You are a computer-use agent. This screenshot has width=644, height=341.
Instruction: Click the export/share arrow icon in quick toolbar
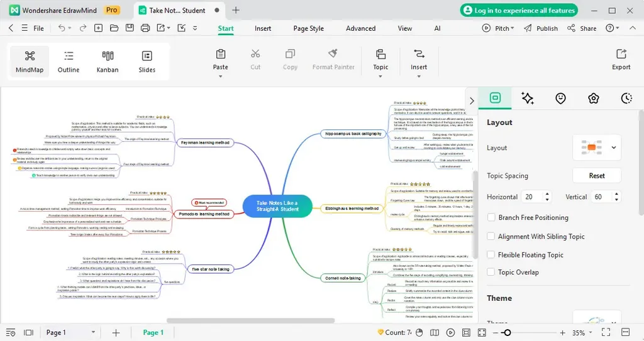(x=161, y=28)
